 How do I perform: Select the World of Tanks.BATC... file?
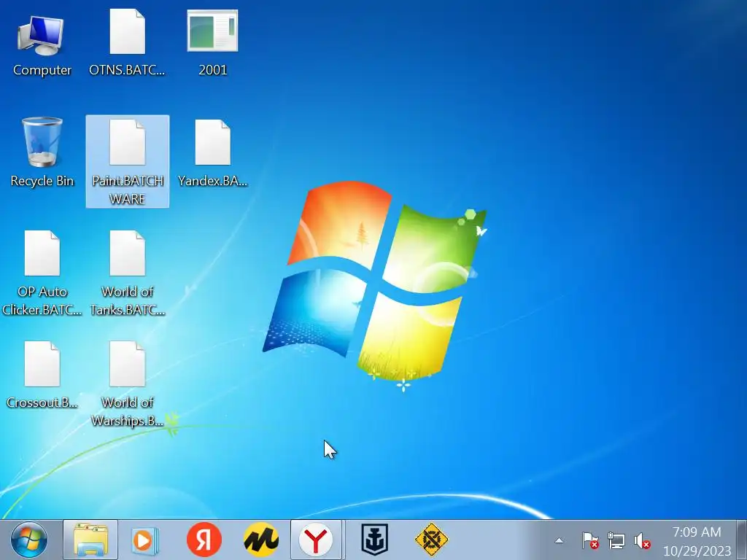[x=128, y=273]
